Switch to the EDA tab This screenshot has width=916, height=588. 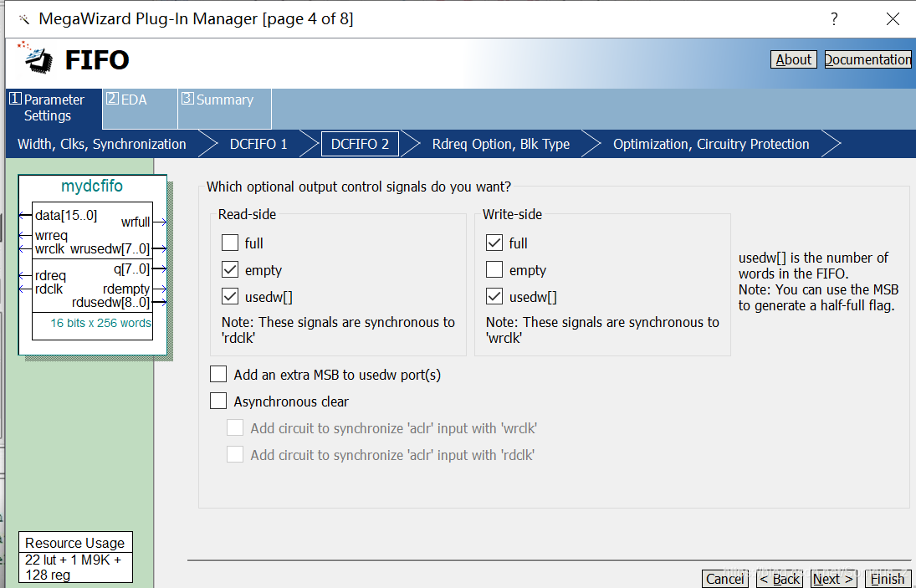[141, 108]
